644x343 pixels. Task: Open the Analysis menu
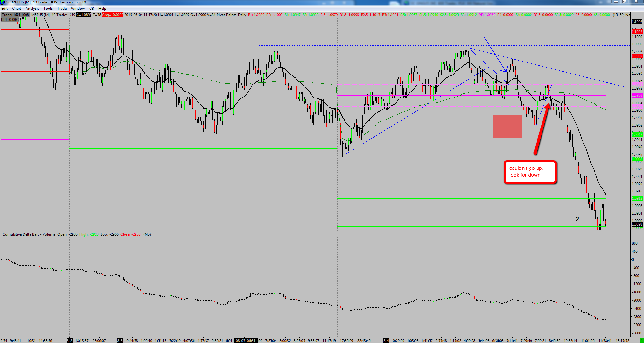point(32,9)
